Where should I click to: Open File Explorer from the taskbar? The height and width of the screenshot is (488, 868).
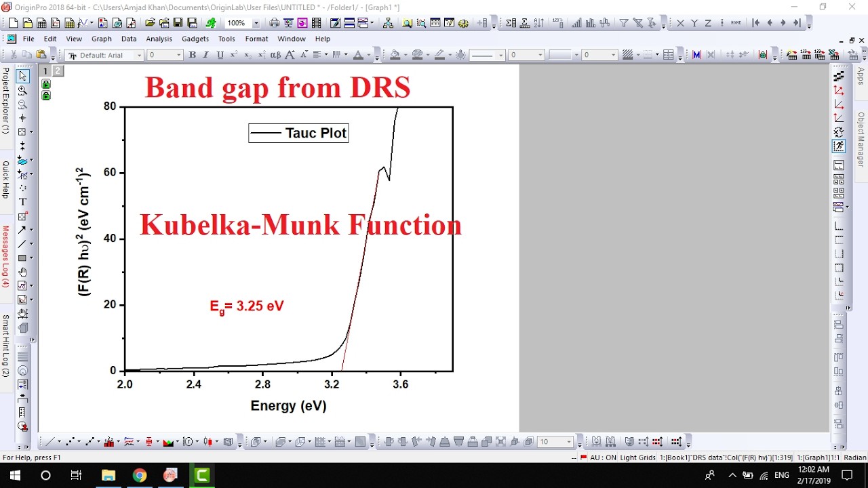(x=108, y=475)
